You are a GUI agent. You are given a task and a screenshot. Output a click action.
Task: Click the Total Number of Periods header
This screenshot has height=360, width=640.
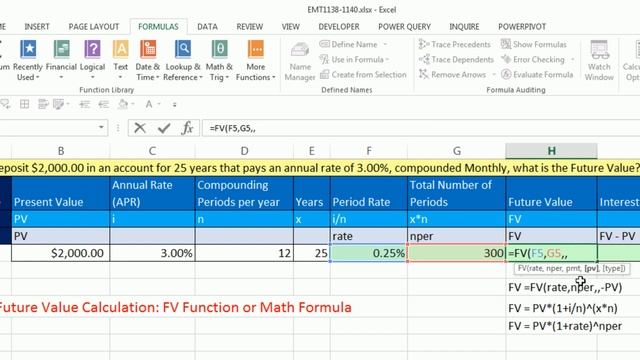click(x=456, y=193)
